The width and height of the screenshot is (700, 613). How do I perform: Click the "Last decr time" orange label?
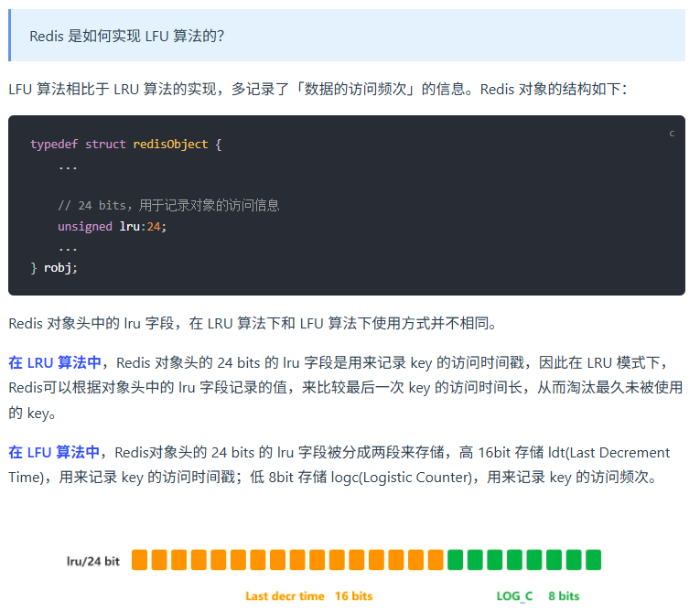tap(285, 596)
